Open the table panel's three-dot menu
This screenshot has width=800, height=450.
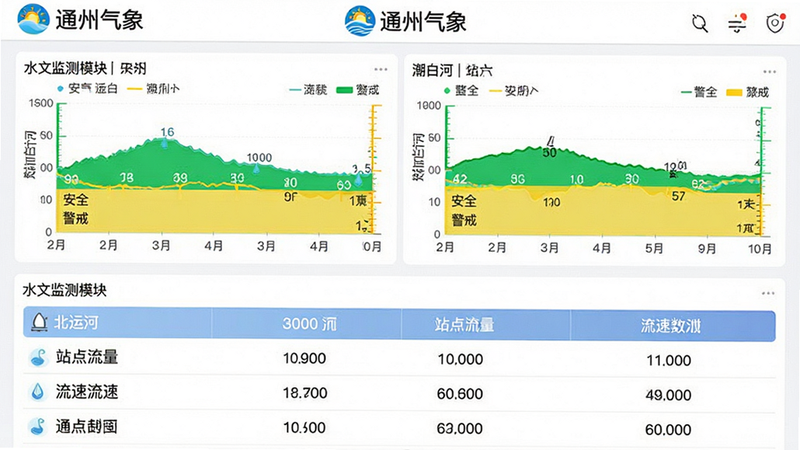(768, 293)
